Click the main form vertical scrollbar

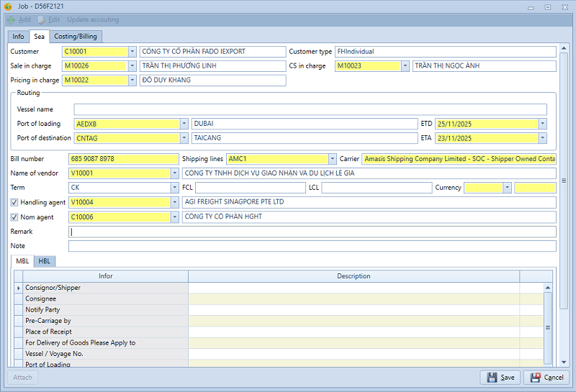click(x=564, y=180)
